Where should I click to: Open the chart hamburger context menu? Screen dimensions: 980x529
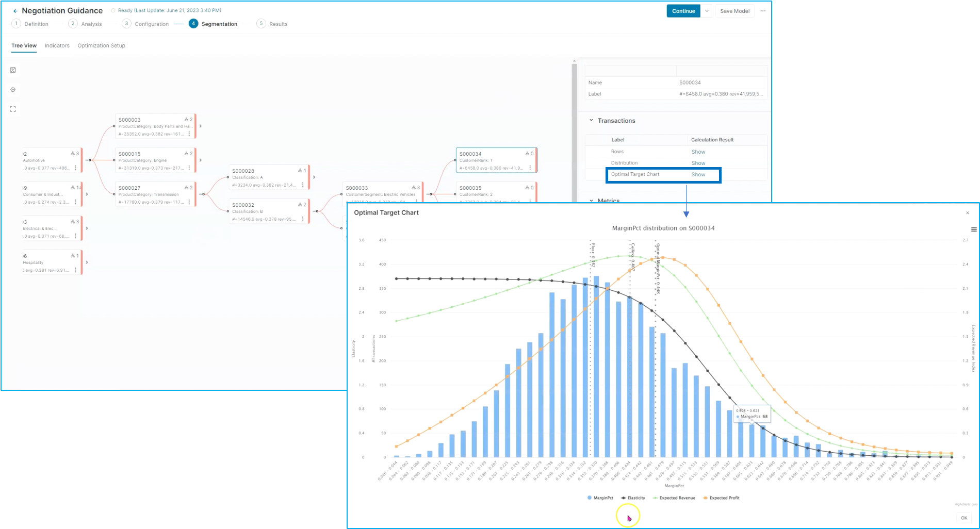pyautogui.click(x=973, y=229)
